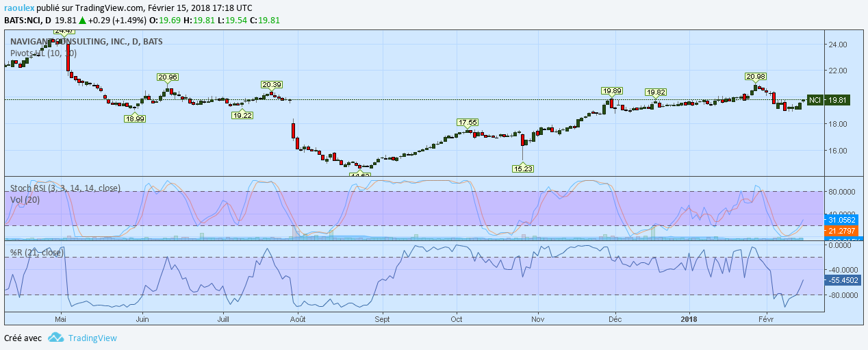The height and width of the screenshot is (350, 868).
Task: Click the -40.0000 %R axis label
Action: pyautogui.click(x=842, y=269)
